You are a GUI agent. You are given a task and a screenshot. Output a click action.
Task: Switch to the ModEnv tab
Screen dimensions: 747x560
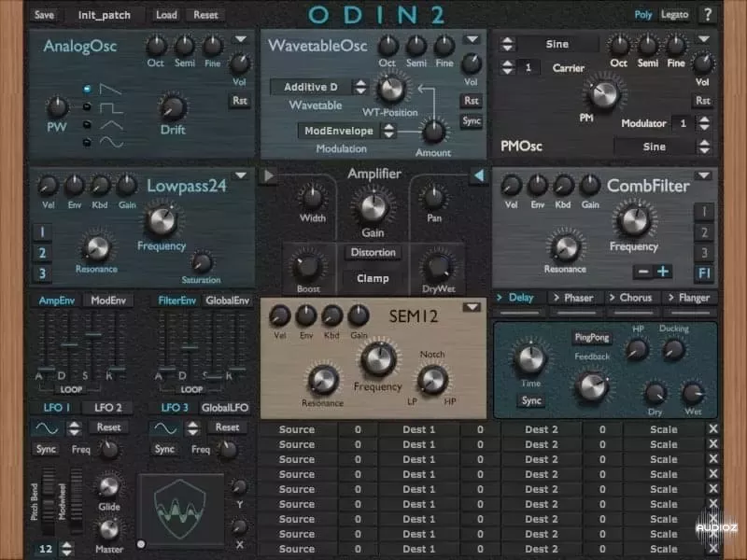[x=108, y=301]
